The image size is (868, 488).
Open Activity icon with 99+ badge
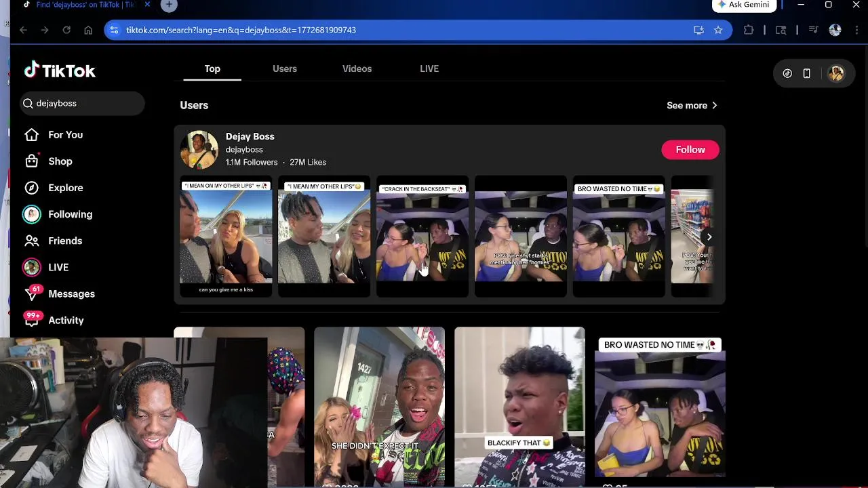(32, 319)
